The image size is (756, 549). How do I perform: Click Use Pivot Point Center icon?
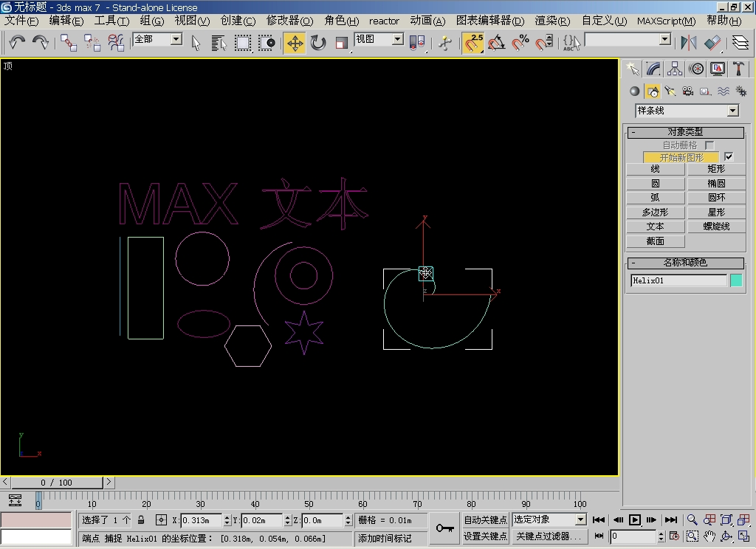click(416, 42)
